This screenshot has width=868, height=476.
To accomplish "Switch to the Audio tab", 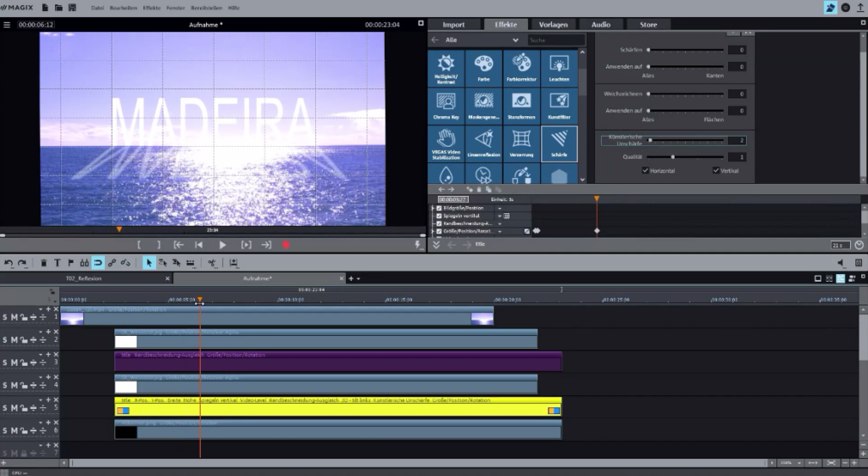I will point(601,25).
